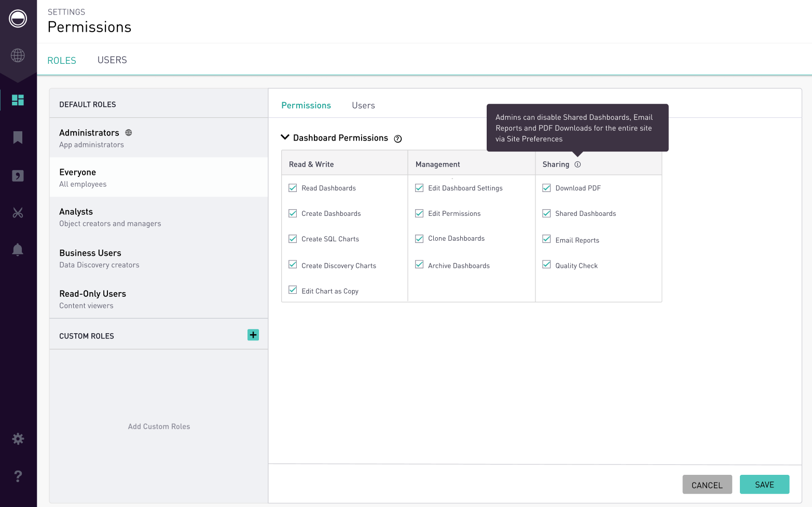Click the Sharing column header label
Viewport: 812px width, 507px height.
[556, 165]
